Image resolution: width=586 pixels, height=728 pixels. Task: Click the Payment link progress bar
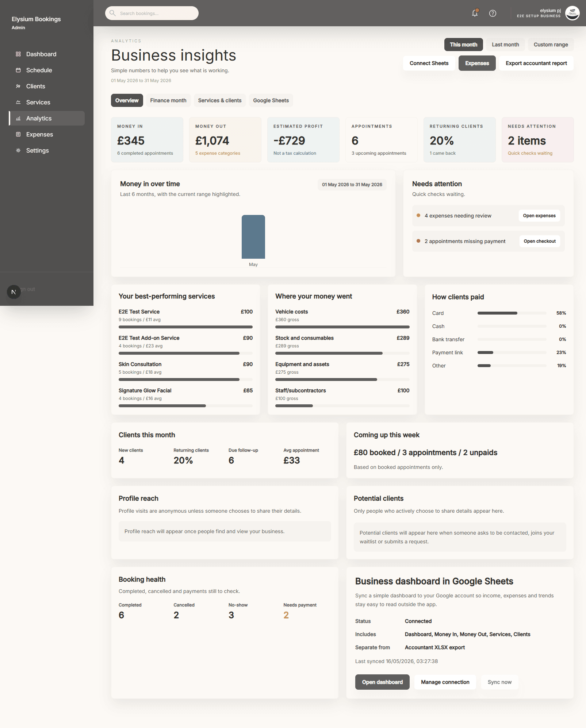tap(512, 353)
